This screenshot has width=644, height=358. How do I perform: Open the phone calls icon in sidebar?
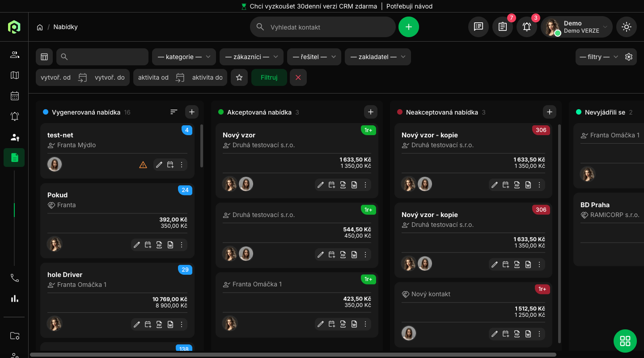(x=15, y=278)
